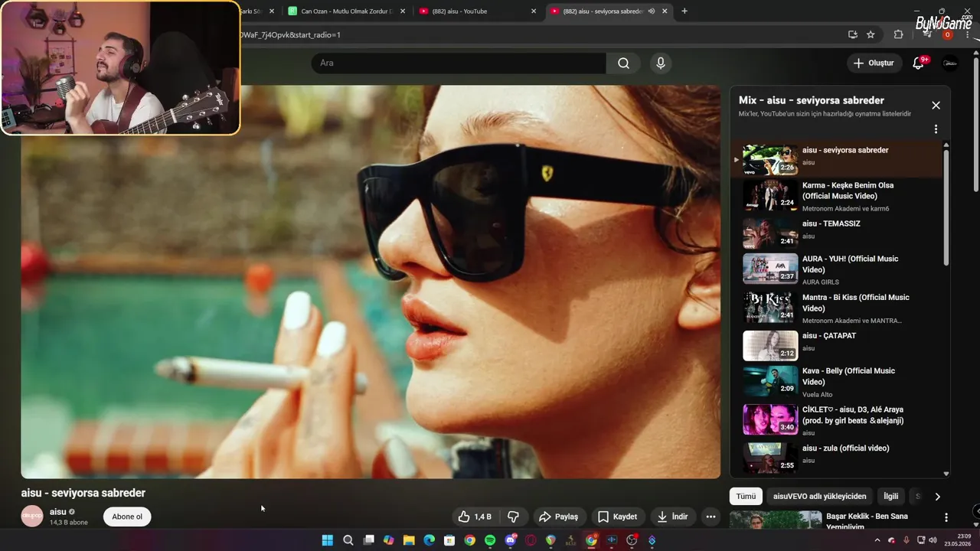Show more filter chips with right chevron
The width and height of the screenshot is (980, 551).
[x=937, y=497]
